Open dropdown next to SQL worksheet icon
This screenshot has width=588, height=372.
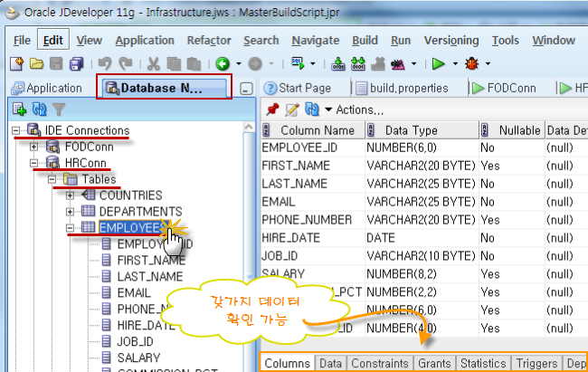(312, 64)
